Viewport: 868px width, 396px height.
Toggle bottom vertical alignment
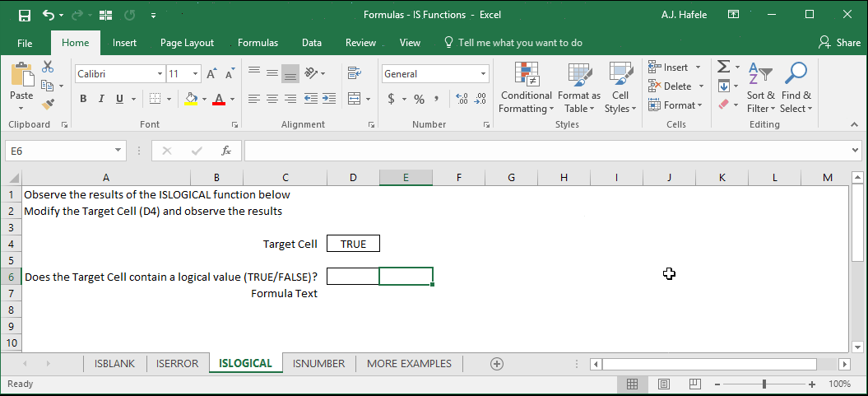[290, 73]
